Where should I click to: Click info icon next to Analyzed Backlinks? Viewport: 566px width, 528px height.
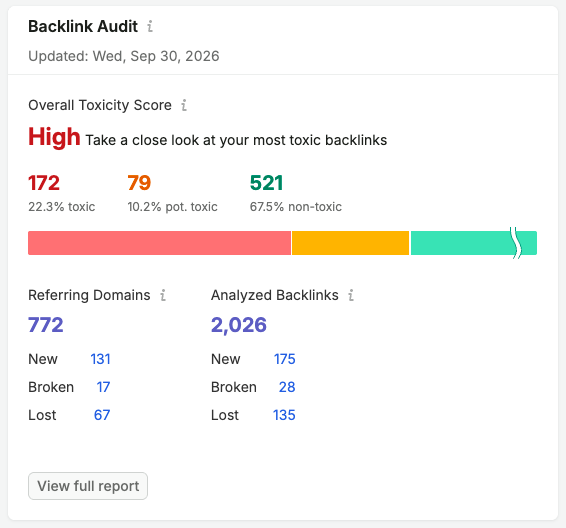pyautogui.click(x=351, y=295)
